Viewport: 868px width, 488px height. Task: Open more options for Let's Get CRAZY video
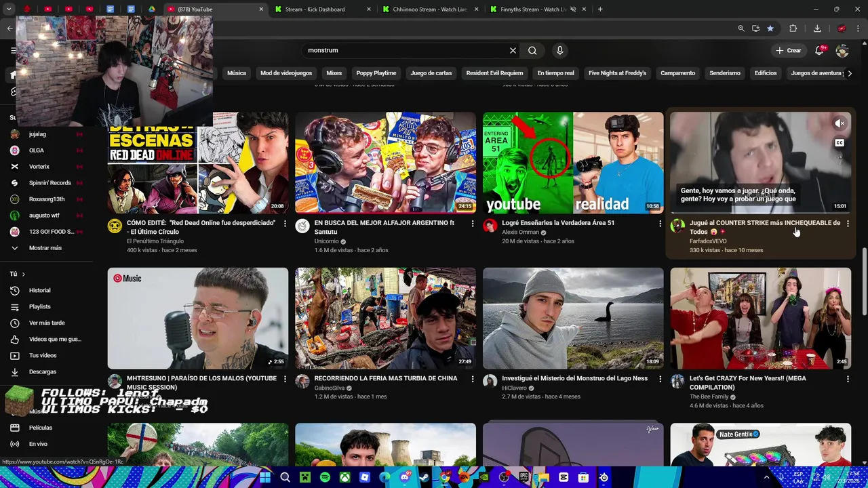848,379
